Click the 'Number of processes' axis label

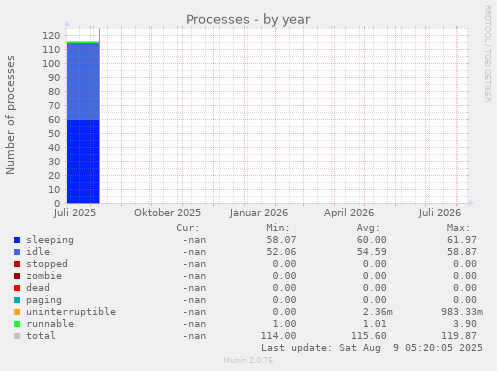pos(10,115)
